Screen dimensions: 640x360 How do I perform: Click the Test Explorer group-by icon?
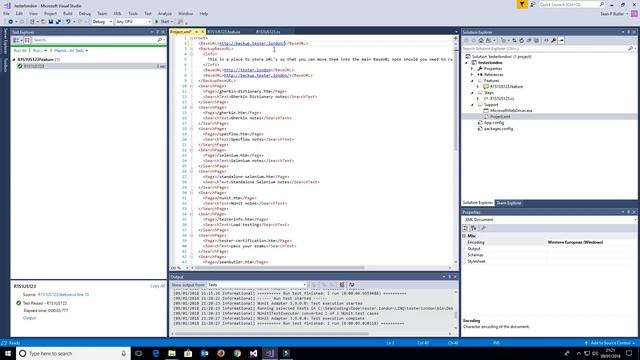click(x=16, y=40)
